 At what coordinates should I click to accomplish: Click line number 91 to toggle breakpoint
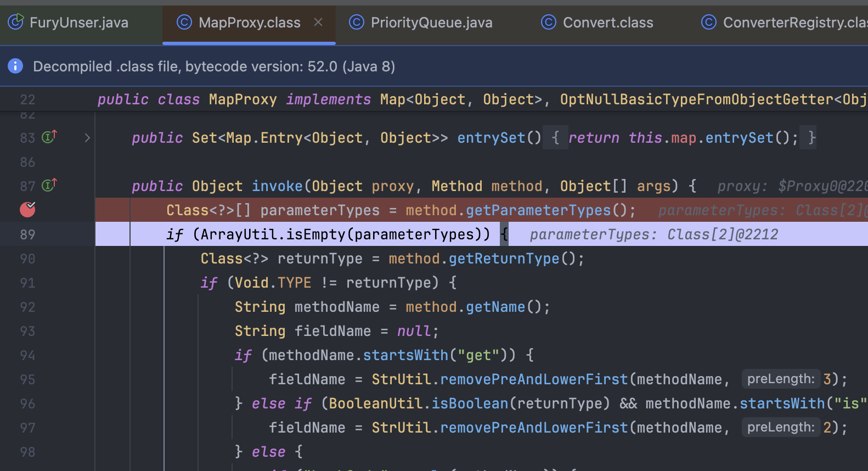[x=27, y=283]
